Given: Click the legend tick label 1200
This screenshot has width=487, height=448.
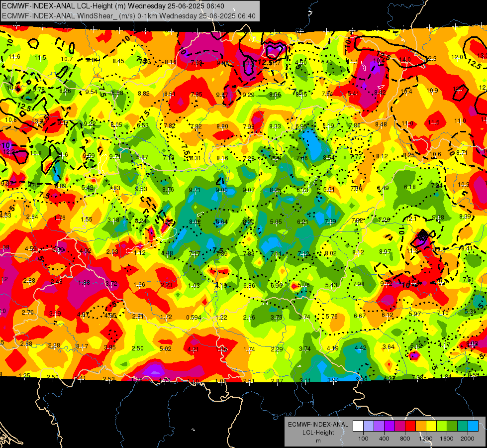Looking at the screenshot, I should pyautogui.click(x=426, y=439).
